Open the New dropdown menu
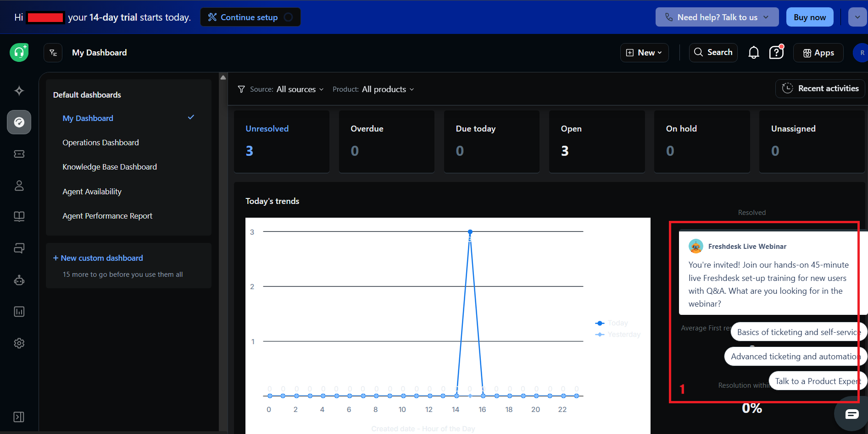 [x=644, y=53]
